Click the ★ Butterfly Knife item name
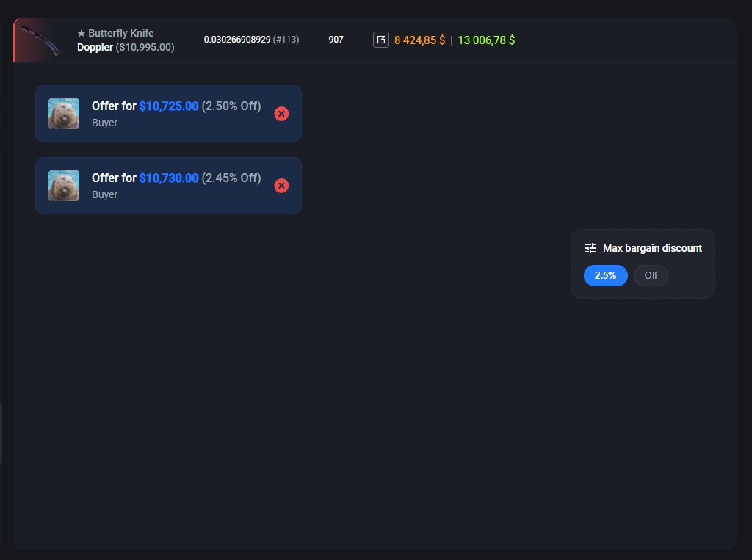 pyautogui.click(x=115, y=33)
